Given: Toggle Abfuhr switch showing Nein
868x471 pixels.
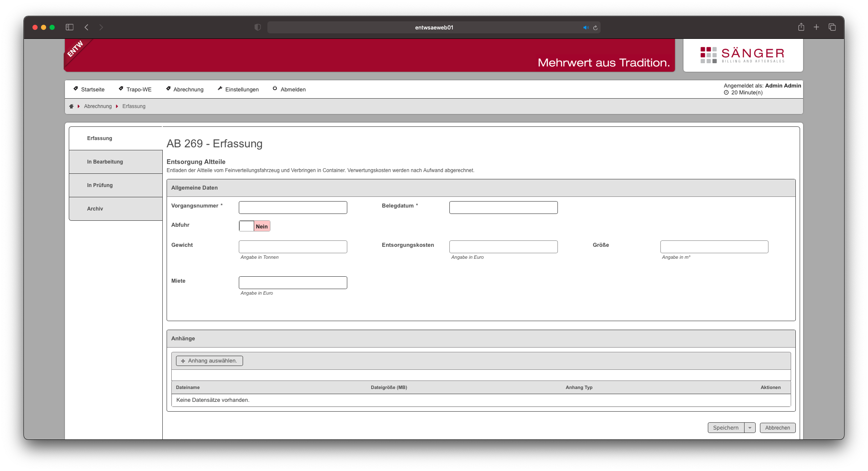Looking at the screenshot, I should 255,226.
